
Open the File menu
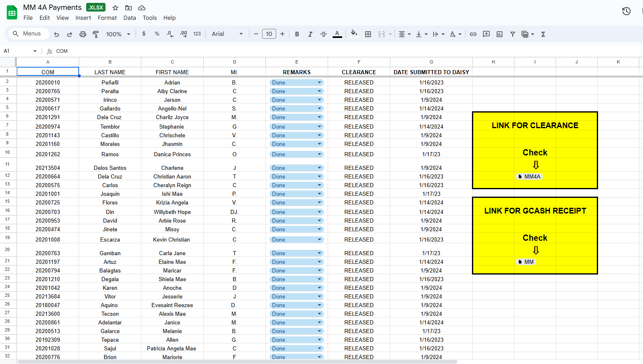[28, 18]
